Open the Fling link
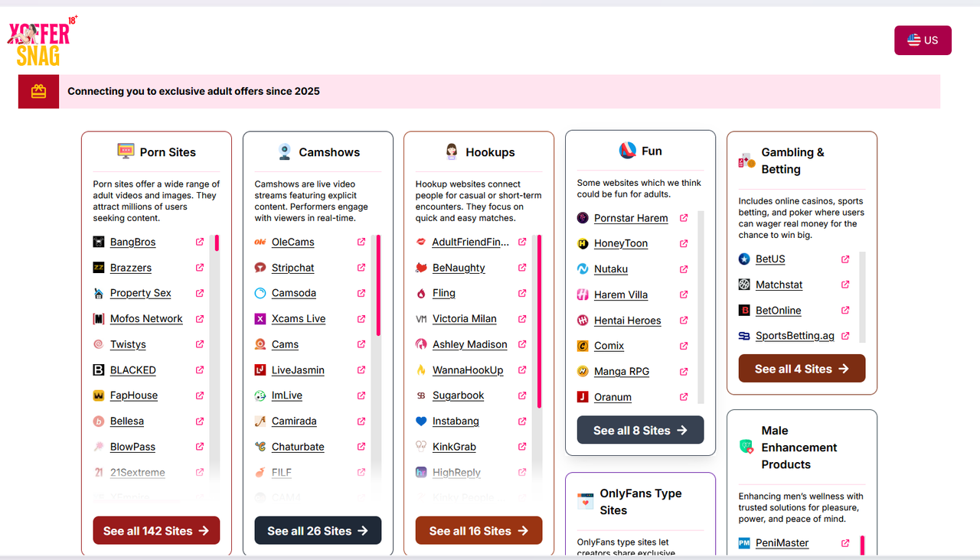 [444, 293]
